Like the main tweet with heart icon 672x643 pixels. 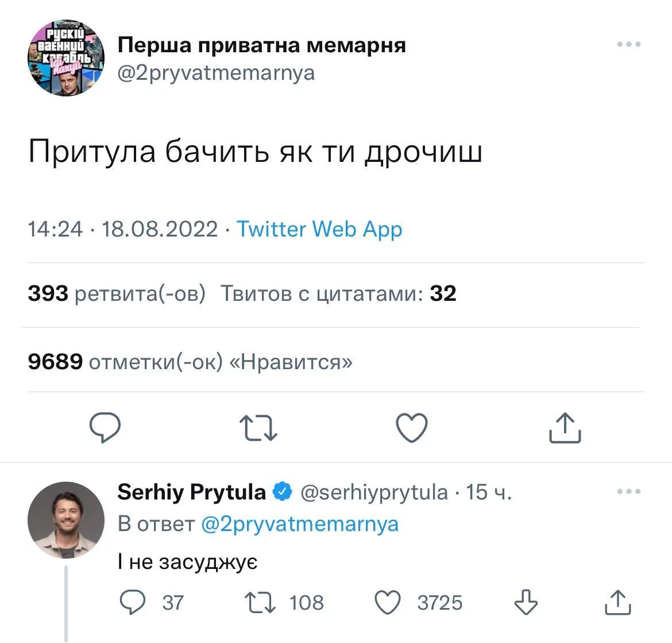(x=412, y=428)
